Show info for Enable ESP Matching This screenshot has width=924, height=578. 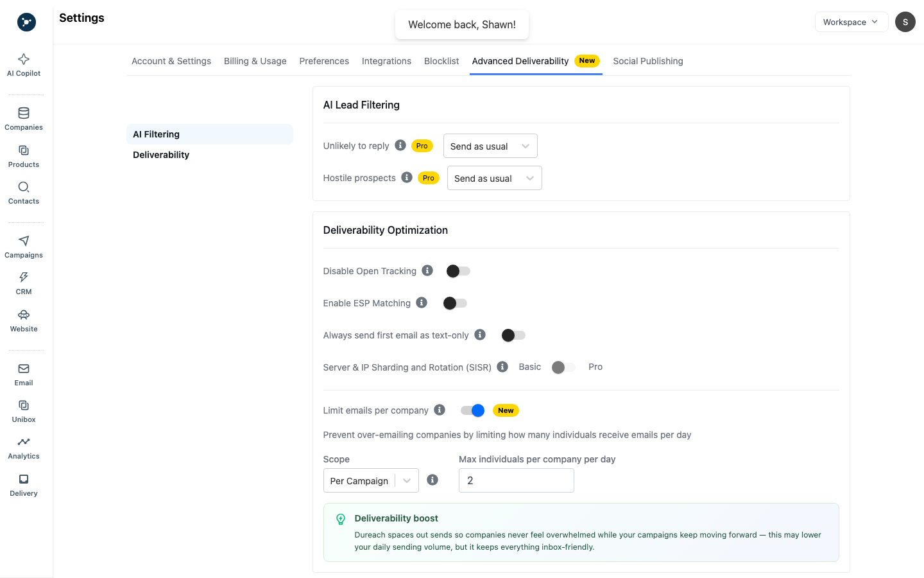tap(422, 302)
